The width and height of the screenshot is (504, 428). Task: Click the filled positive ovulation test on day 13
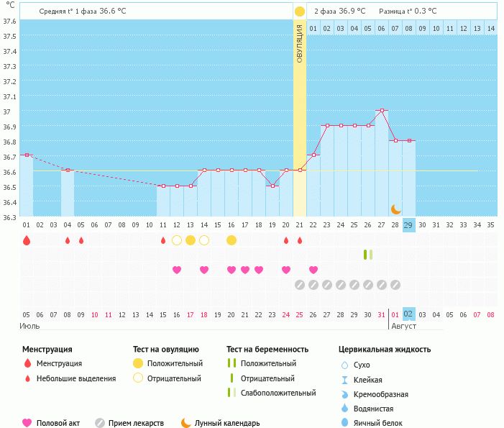point(190,240)
